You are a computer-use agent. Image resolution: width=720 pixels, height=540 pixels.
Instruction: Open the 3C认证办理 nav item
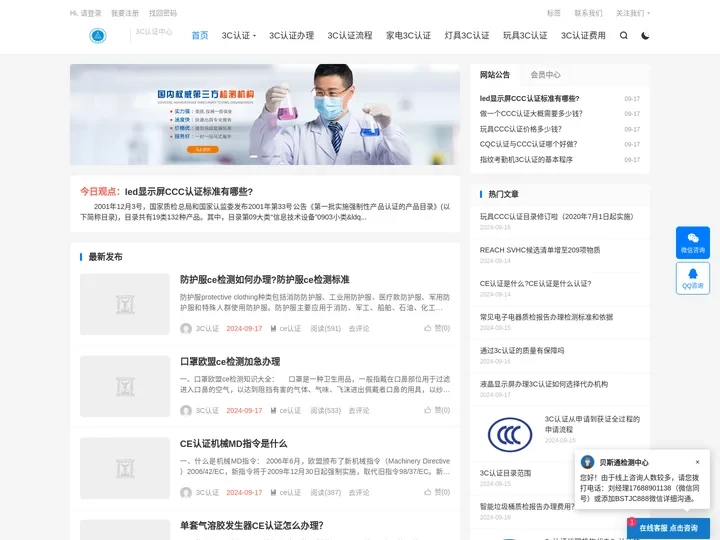292,35
